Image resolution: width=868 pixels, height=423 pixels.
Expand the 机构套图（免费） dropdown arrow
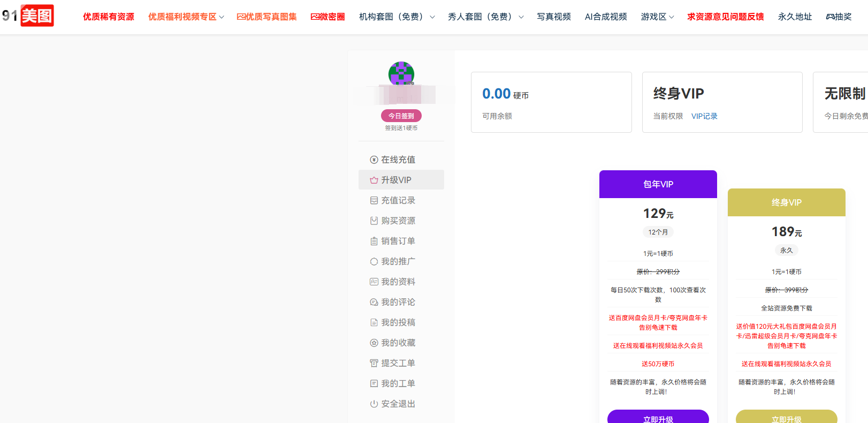[x=432, y=17]
